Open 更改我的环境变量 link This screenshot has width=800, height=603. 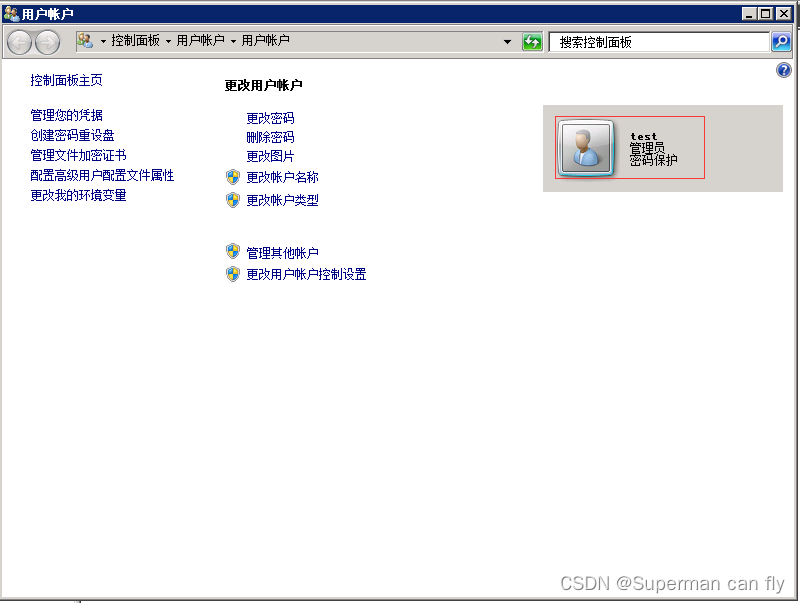(x=79, y=195)
